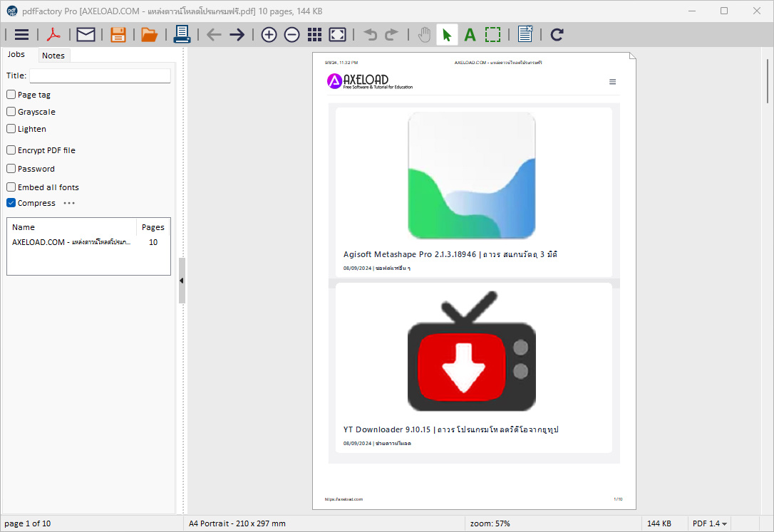This screenshot has height=532, width=774.
Task: Click the pdfFactory app icon in title bar
Action: [x=12, y=11]
